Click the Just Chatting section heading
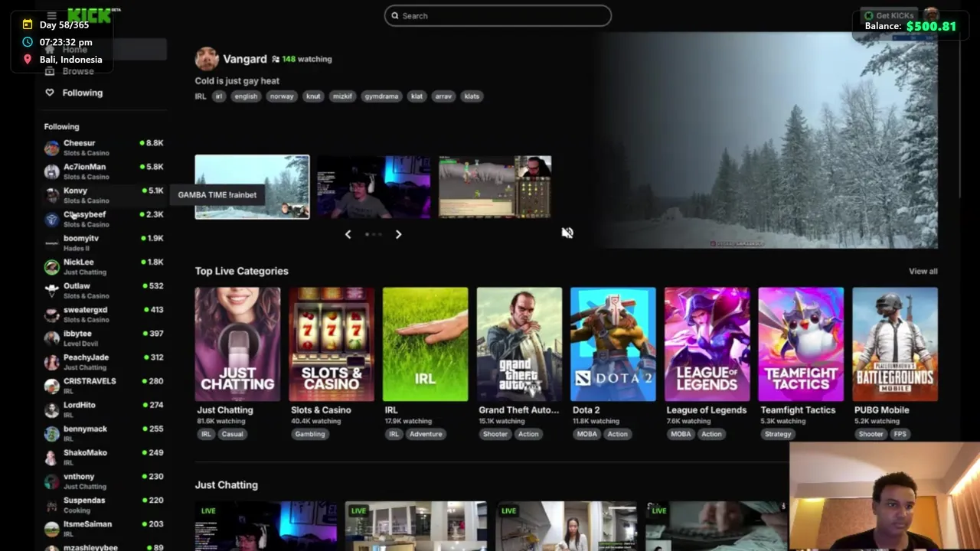Screen dimensions: 980x551 coord(226,485)
